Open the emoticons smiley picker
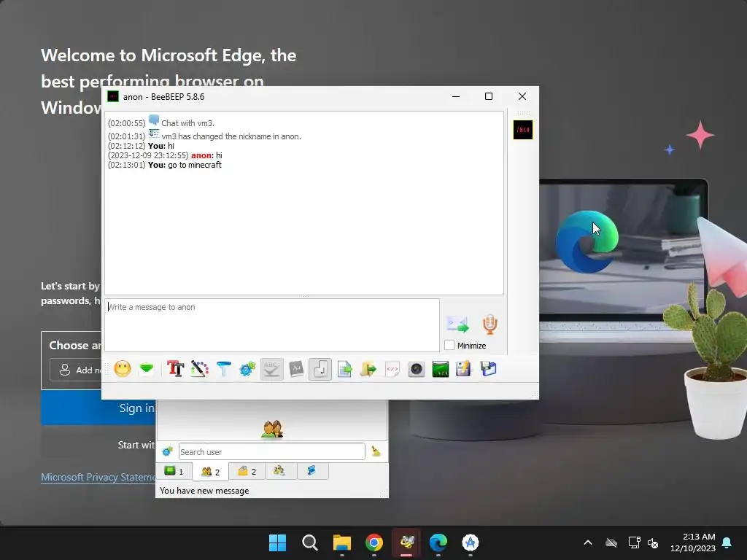 (x=123, y=369)
